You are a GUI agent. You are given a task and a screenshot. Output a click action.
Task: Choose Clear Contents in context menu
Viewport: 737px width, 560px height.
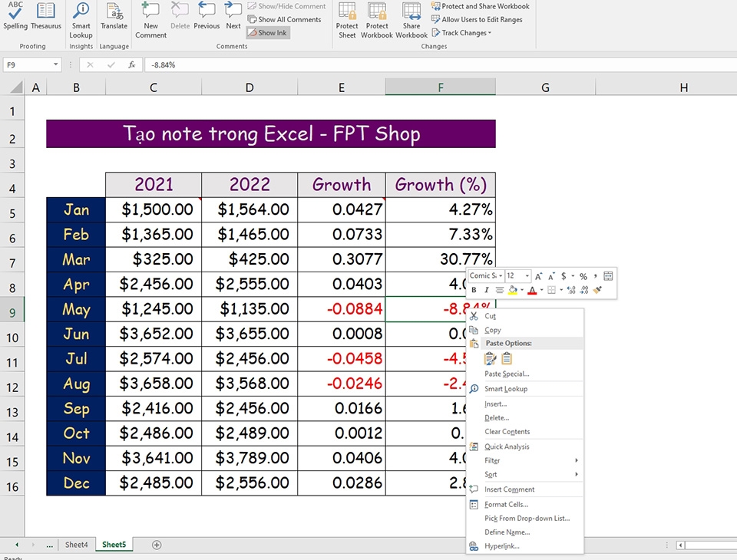click(525, 432)
